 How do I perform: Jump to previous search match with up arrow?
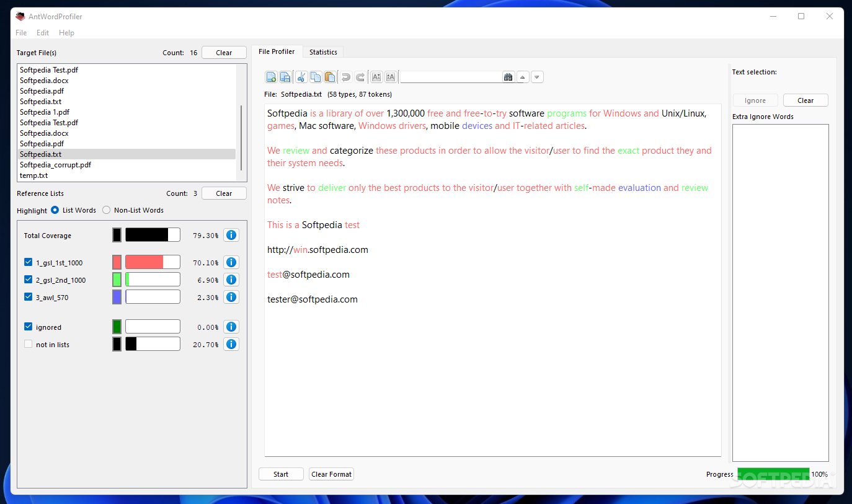tap(523, 77)
